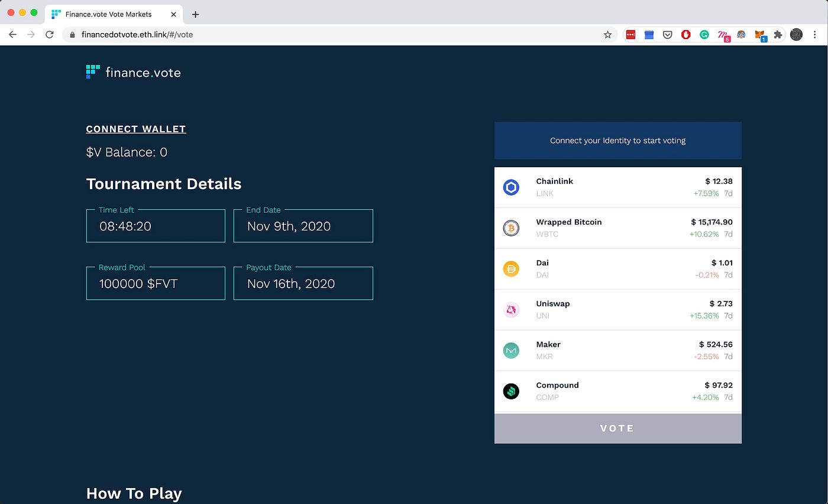Select the Finance.vote Vote Markets tab
The width and height of the screenshot is (828, 504).
(114, 14)
